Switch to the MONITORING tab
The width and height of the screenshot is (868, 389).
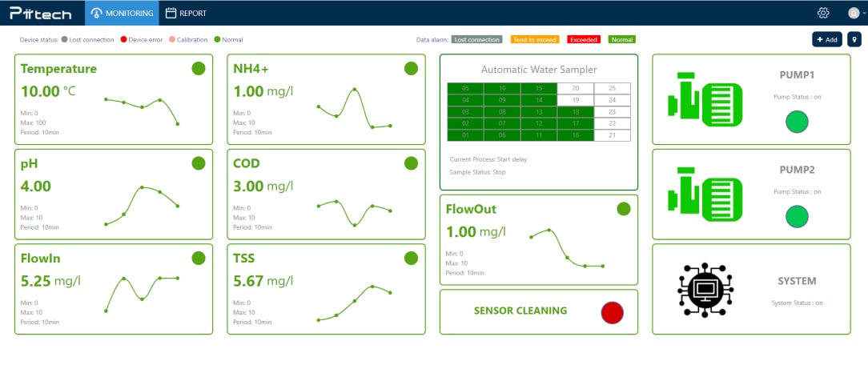(122, 13)
